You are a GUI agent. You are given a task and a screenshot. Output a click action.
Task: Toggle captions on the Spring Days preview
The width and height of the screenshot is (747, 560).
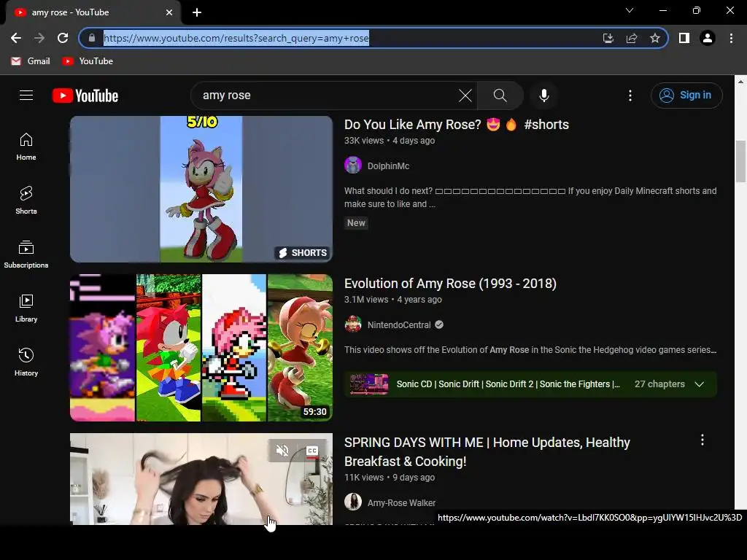(312, 451)
